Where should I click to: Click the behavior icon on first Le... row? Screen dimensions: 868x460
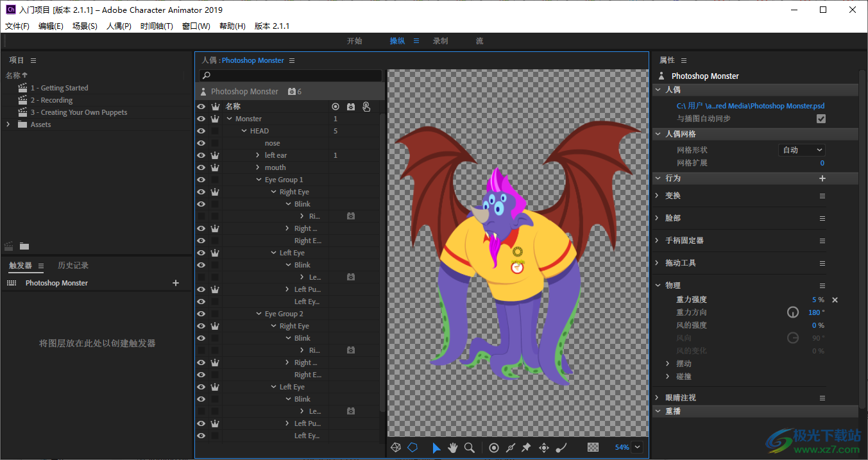[351, 277]
